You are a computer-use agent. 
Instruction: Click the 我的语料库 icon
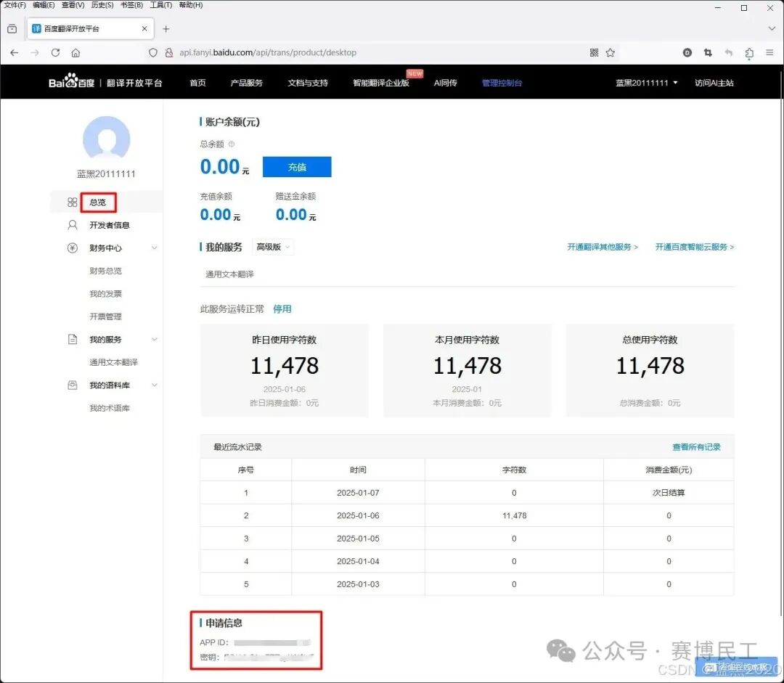point(72,385)
